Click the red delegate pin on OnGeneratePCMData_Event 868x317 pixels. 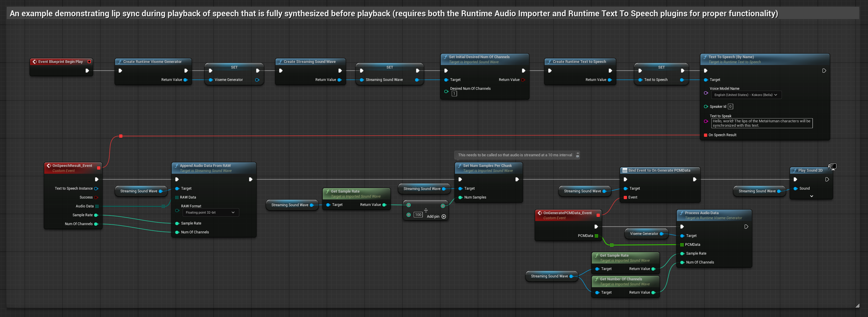pyautogui.click(x=598, y=215)
